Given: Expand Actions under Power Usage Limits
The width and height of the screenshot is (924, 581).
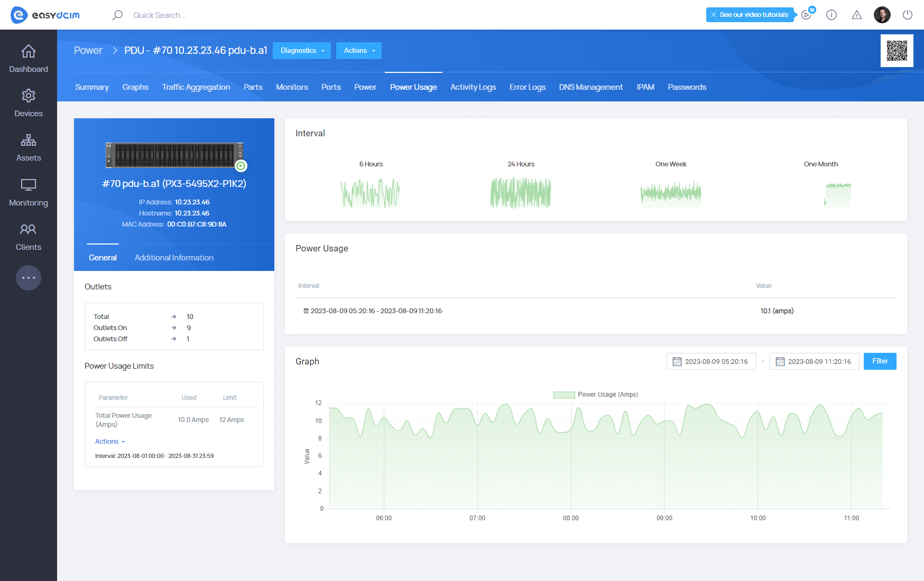Looking at the screenshot, I should (x=109, y=442).
